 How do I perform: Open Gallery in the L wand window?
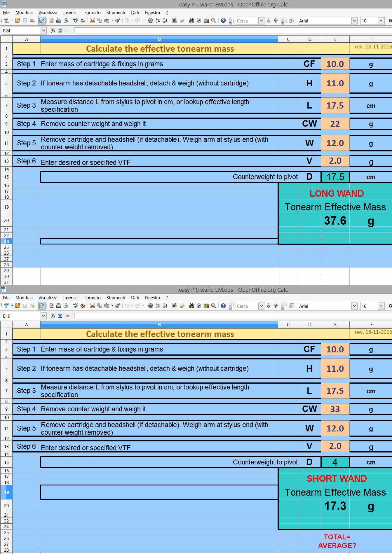click(x=206, y=21)
